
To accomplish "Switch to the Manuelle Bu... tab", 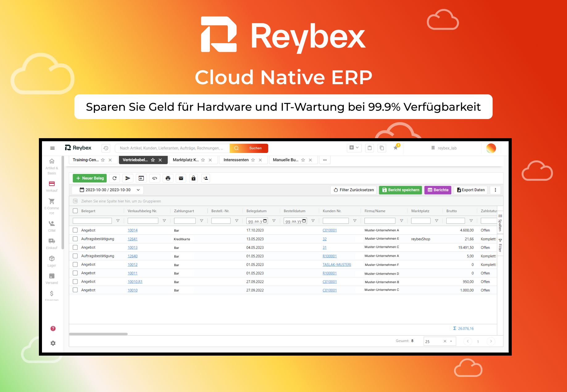I will (286, 160).
